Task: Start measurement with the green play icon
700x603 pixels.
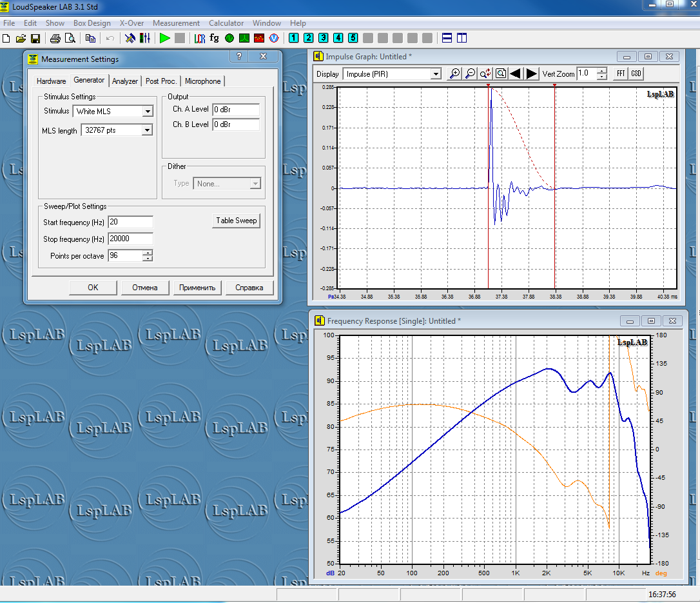Action: [x=165, y=39]
